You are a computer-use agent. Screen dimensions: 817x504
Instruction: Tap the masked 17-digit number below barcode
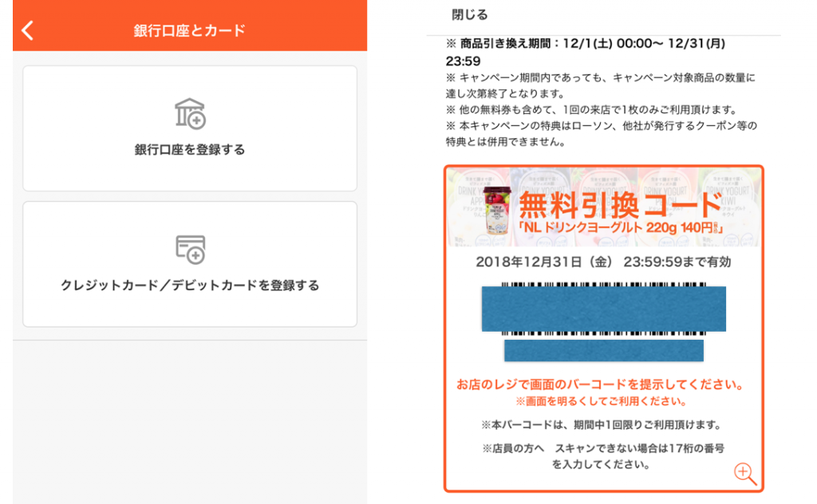604,350
